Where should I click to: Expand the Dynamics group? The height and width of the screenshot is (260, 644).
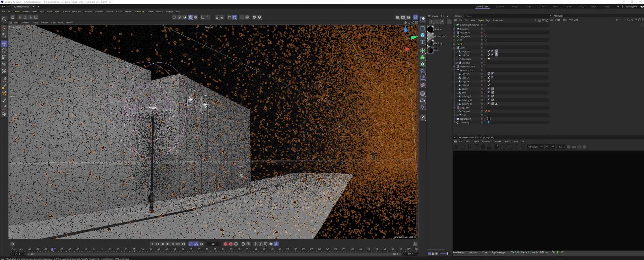point(454,29)
